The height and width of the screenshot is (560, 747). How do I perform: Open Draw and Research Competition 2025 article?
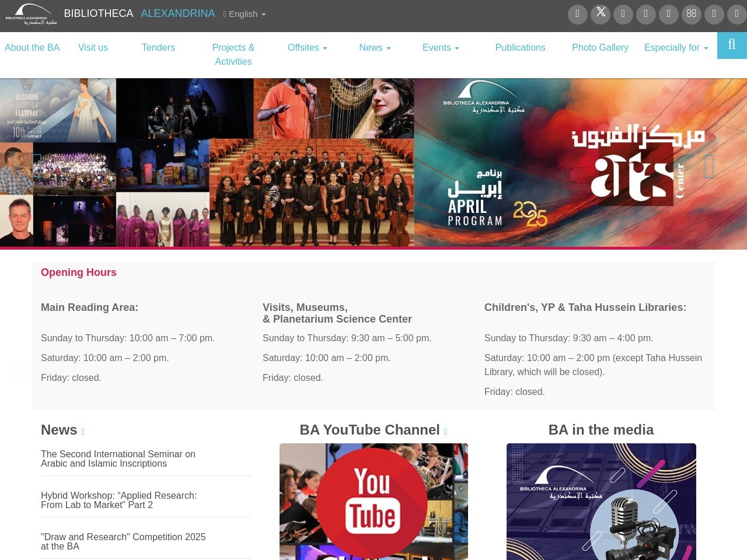pos(123,541)
